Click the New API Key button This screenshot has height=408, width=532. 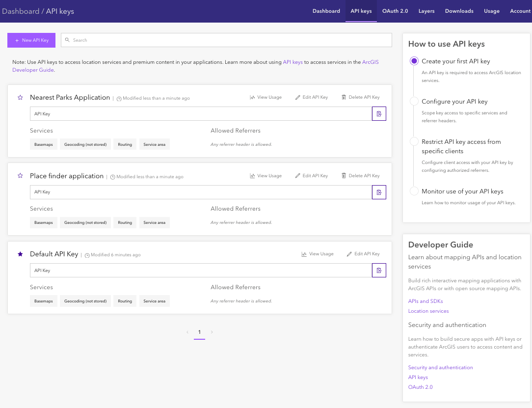point(31,40)
